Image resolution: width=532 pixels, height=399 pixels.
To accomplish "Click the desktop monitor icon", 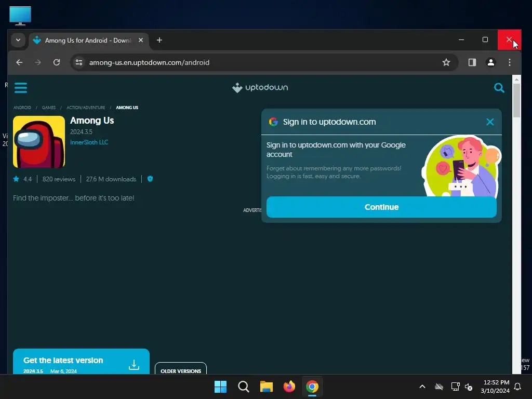I will tap(20, 16).
